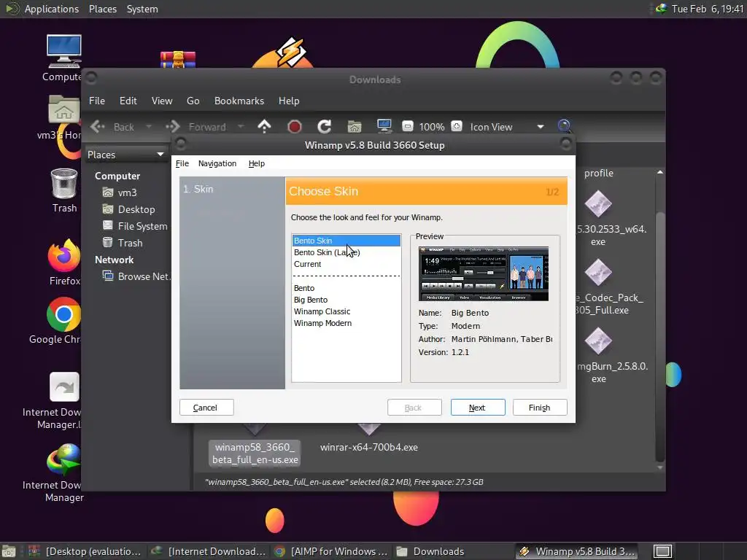Image resolution: width=747 pixels, height=560 pixels.
Task: Open Edit menu in Downloads window
Action: point(128,101)
